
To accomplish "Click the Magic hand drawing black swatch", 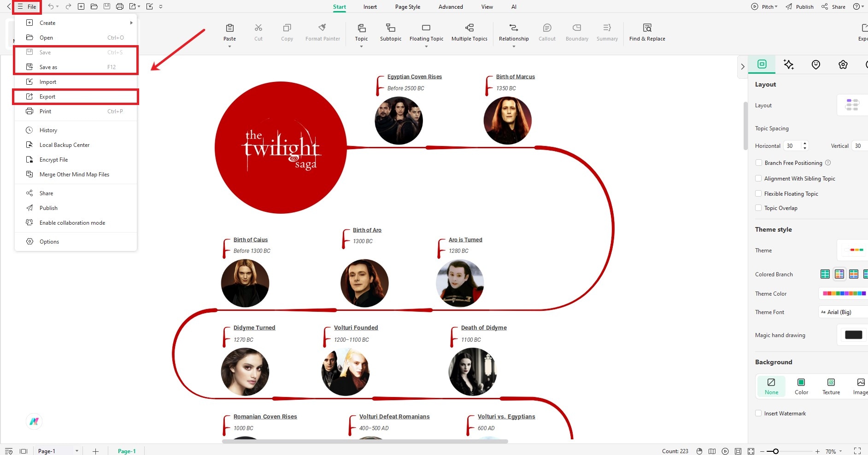I will (x=853, y=335).
